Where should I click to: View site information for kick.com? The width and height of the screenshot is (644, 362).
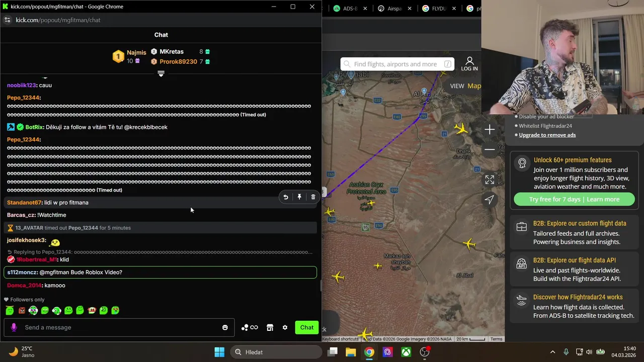pyautogui.click(x=7, y=20)
